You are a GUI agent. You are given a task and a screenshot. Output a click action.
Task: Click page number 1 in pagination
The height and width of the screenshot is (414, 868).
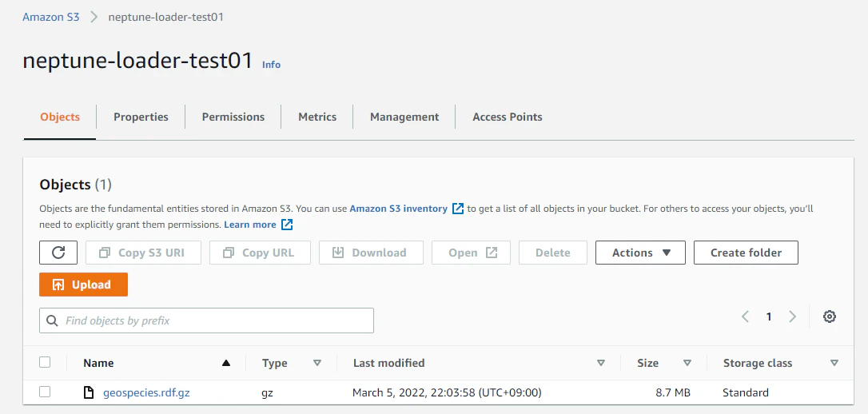[769, 316]
